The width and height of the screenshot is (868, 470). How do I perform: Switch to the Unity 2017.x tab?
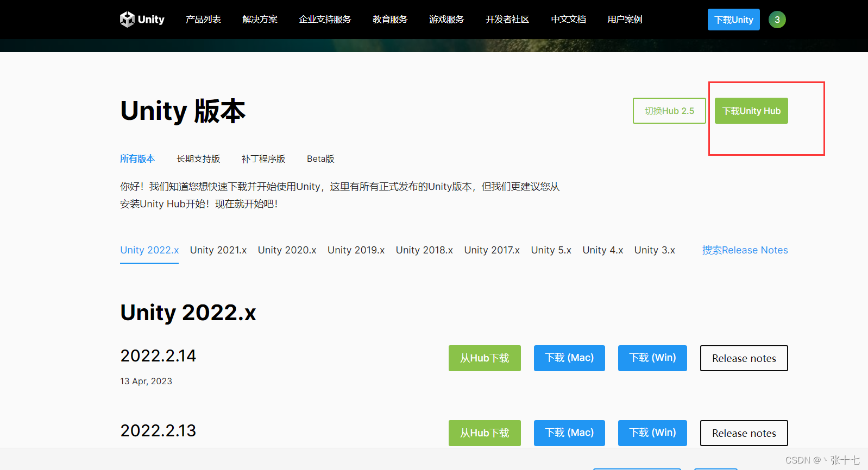coord(492,250)
